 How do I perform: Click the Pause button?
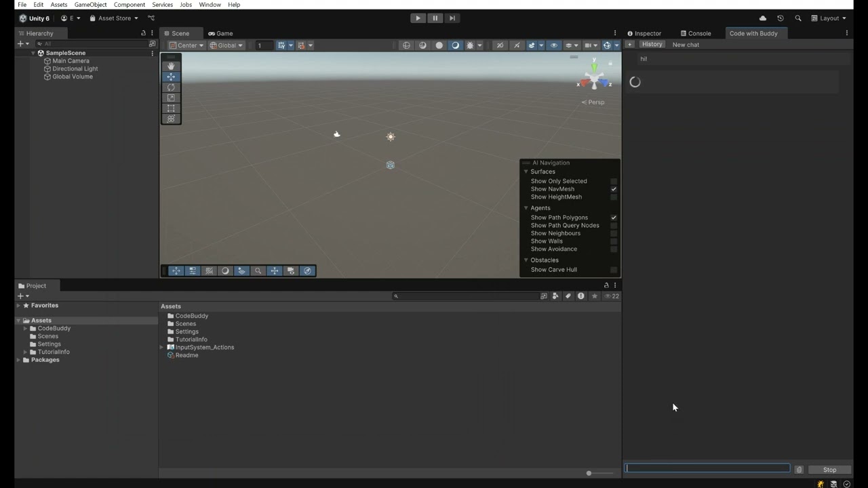pos(435,18)
